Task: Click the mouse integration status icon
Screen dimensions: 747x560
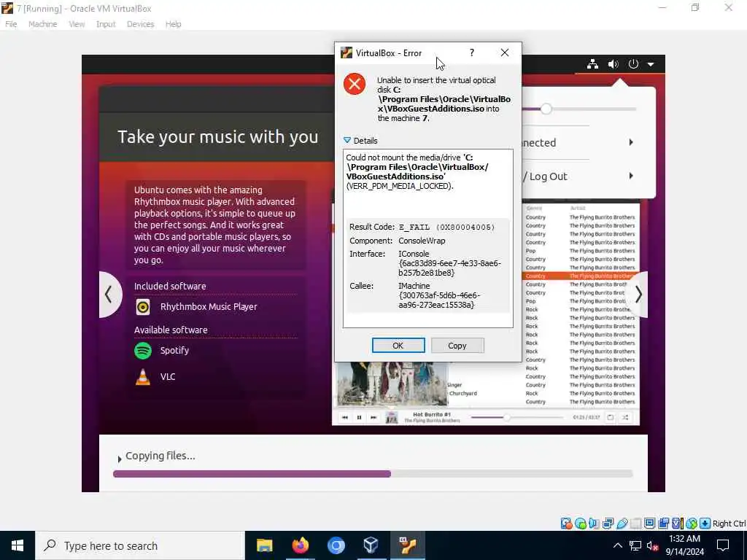Action: coord(691,524)
